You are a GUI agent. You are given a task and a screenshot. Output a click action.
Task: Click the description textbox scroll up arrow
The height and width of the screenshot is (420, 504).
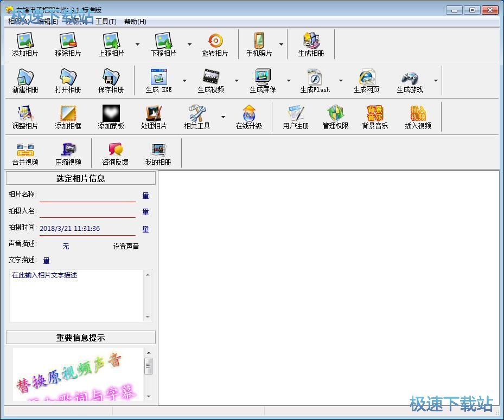point(148,275)
